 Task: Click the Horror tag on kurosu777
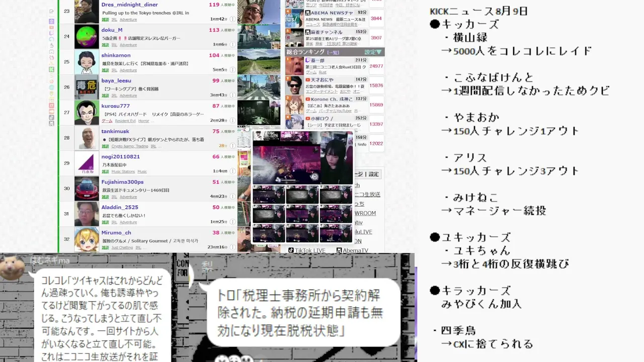[x=144, y=121]
